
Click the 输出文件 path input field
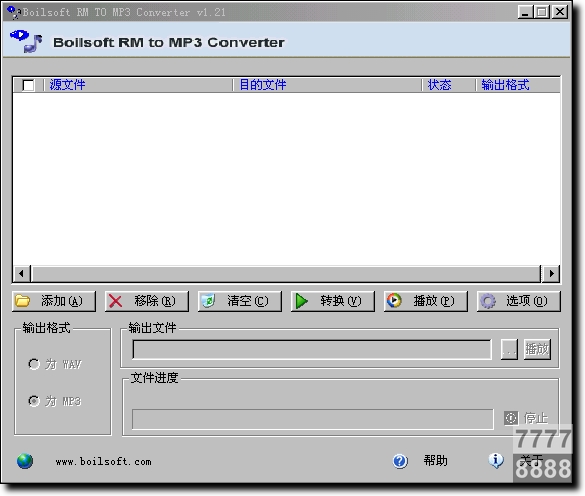click(312, 350)
